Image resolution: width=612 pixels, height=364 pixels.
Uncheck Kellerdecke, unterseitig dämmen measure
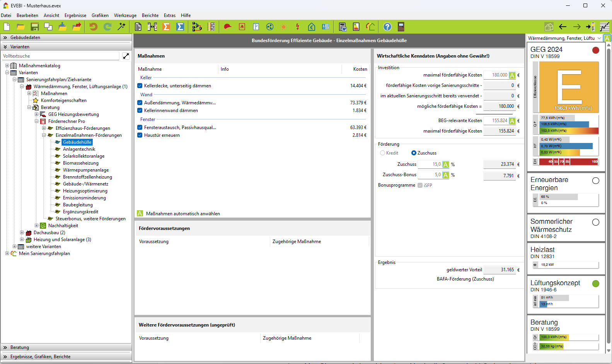point(140,86)
